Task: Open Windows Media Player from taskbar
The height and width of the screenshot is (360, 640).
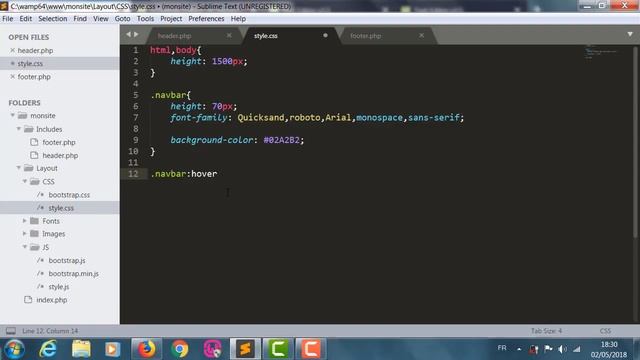Action: [112, 349]
